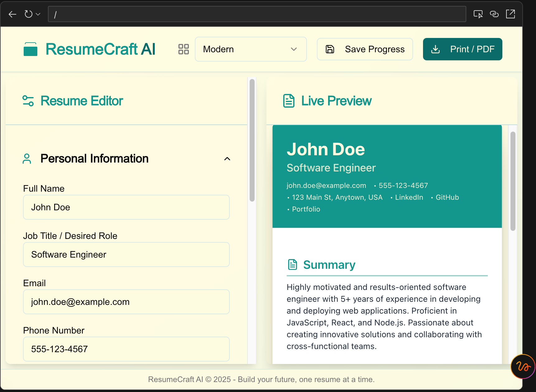
Task: Click the 555-123-4567 text in preview
Action: click(x=403, y=185)
